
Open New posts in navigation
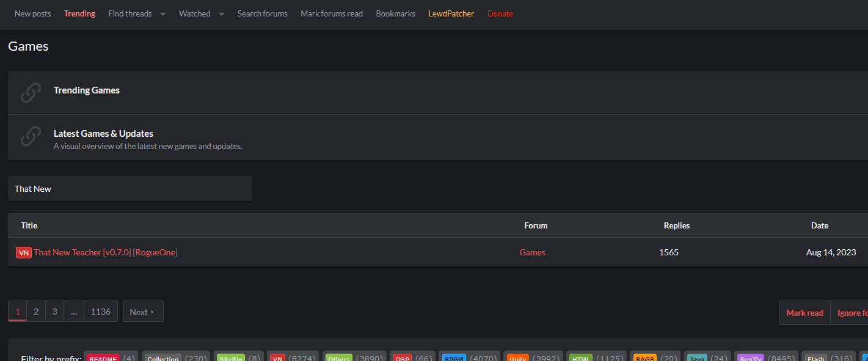tap(33, 13)
